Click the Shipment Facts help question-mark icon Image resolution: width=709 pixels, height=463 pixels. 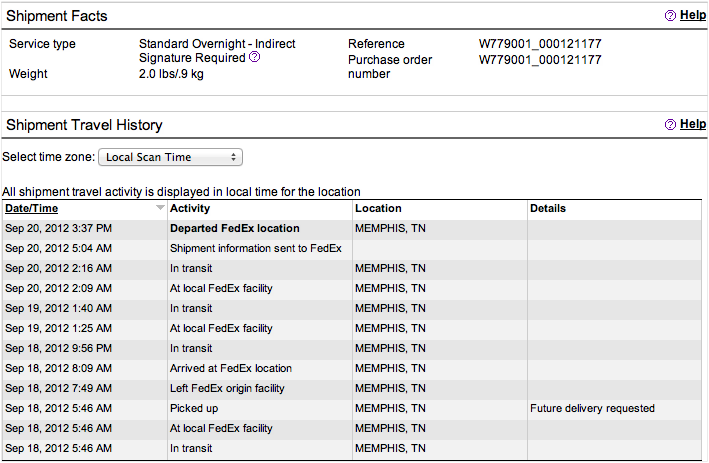(670, 16)
